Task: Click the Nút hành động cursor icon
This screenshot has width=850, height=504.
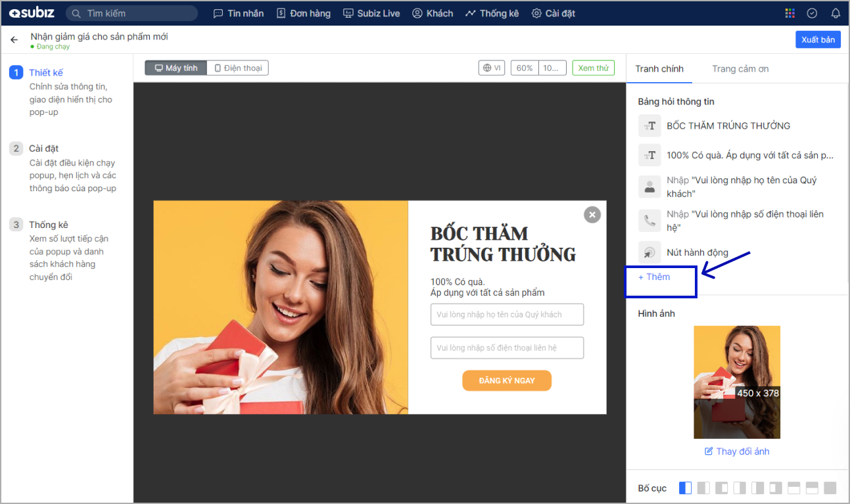Action: tap(649, 253)
